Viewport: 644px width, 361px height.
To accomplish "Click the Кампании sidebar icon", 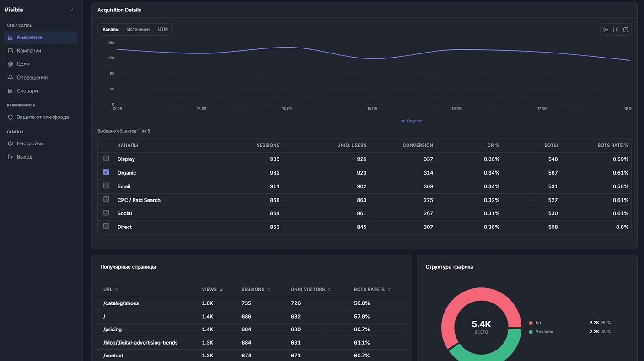I will point(11,51).
